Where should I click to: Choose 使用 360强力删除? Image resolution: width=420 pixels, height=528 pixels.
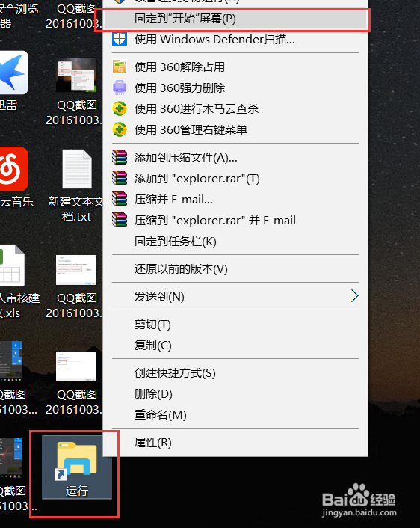coord(235,88)
